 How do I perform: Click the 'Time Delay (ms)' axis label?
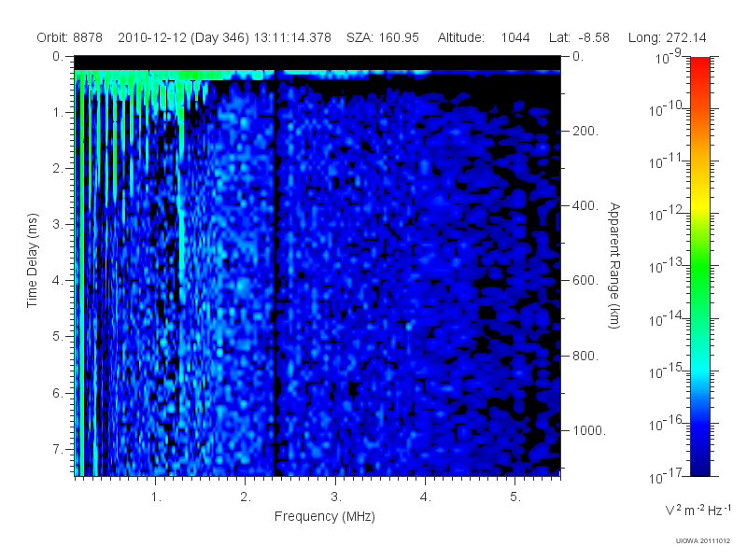[x=32, y=260]
